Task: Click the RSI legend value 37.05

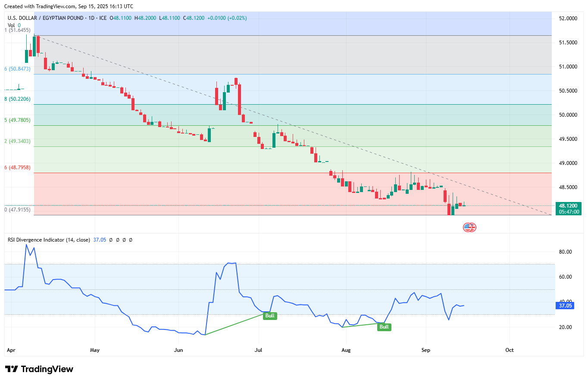Action: 100,240
